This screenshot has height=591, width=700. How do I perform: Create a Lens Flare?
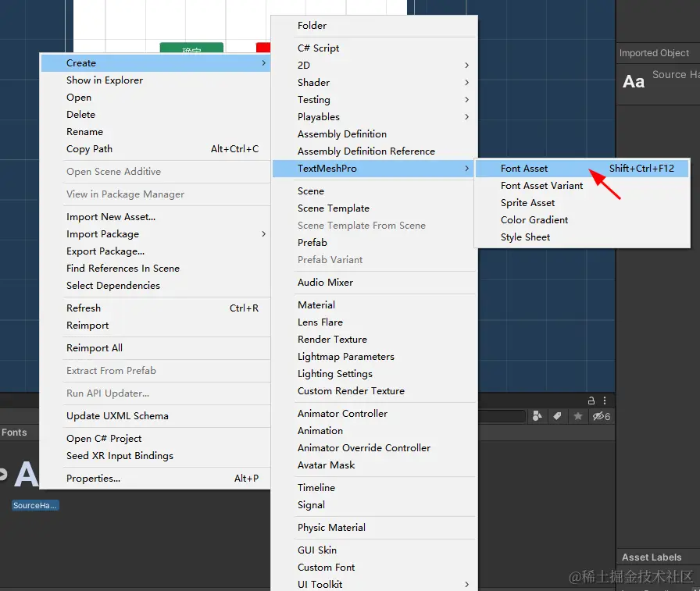click(x=374, y=322)
